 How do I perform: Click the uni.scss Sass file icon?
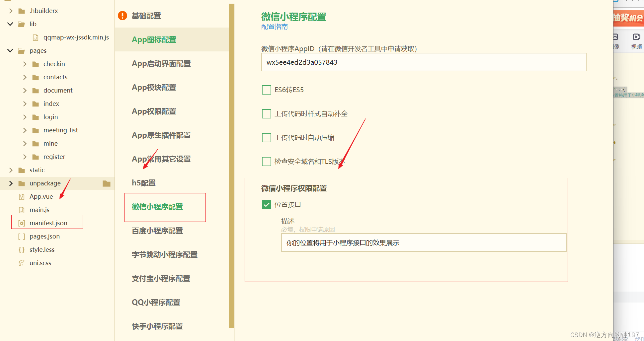coord(21,263)
